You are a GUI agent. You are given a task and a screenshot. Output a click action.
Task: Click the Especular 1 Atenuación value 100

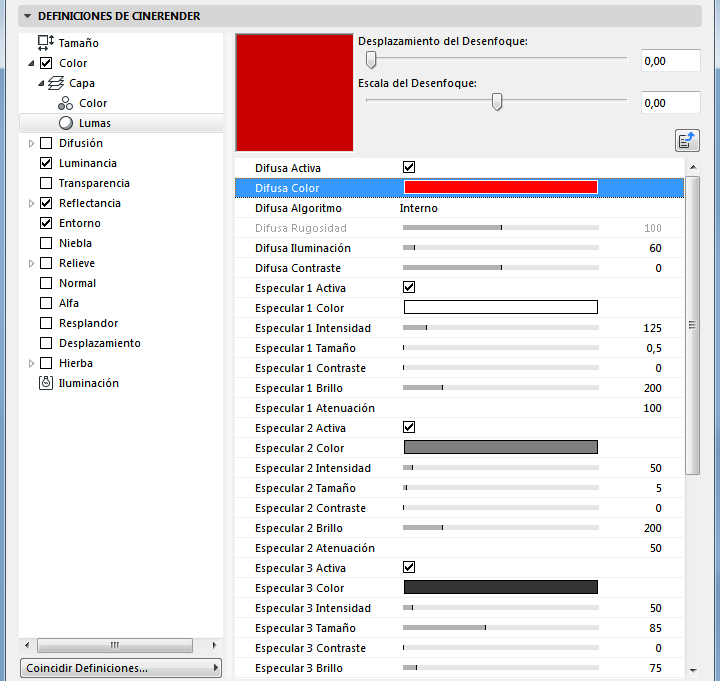[x=652, y=408]
